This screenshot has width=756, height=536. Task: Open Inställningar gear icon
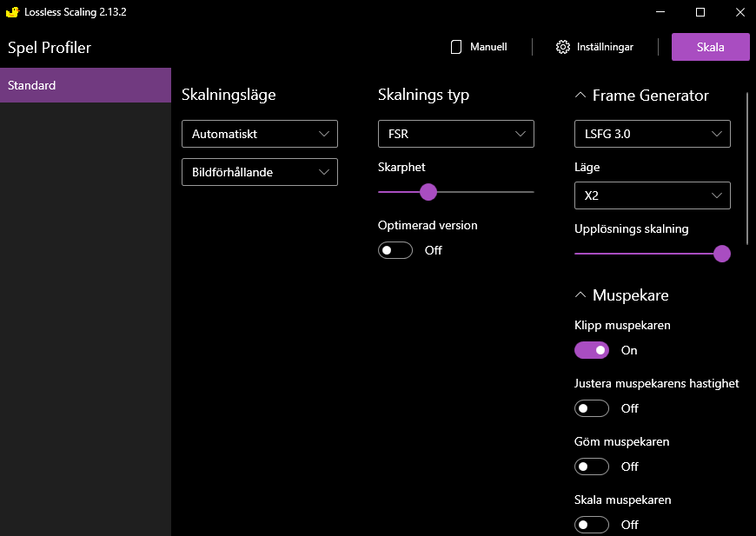coord(563,47)
